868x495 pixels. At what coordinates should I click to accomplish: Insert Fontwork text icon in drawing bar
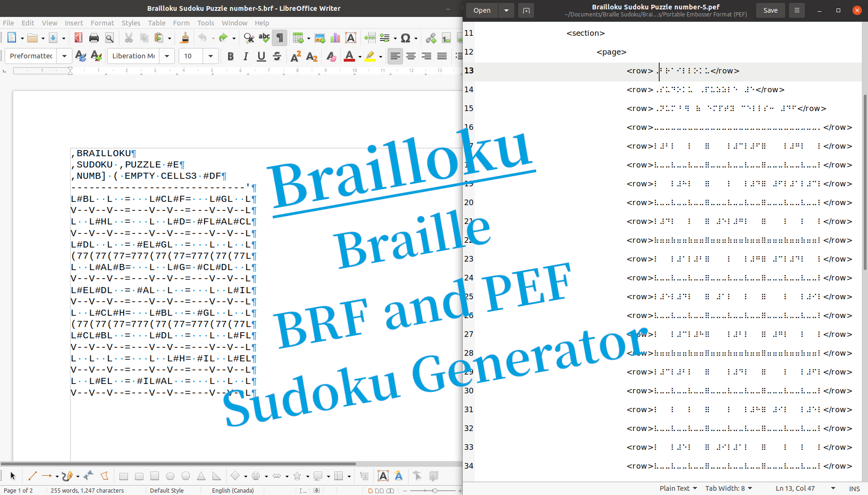(399, 476)
